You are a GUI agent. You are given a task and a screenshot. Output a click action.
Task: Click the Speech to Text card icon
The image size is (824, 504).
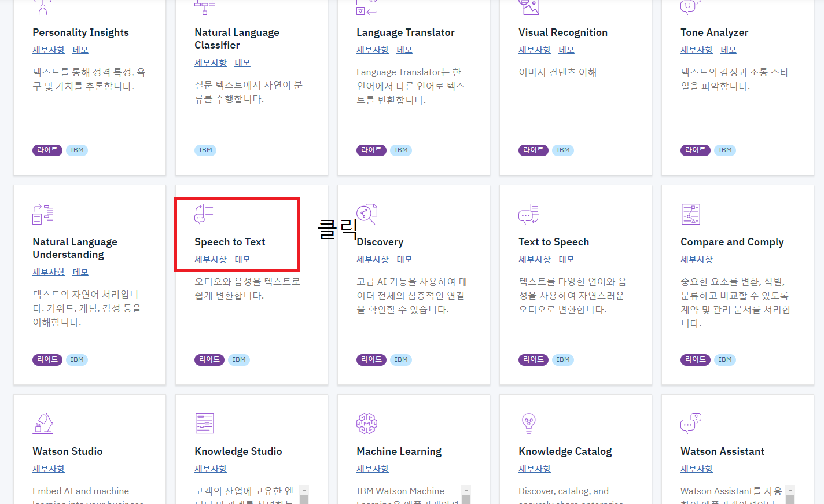click(205, 214)
